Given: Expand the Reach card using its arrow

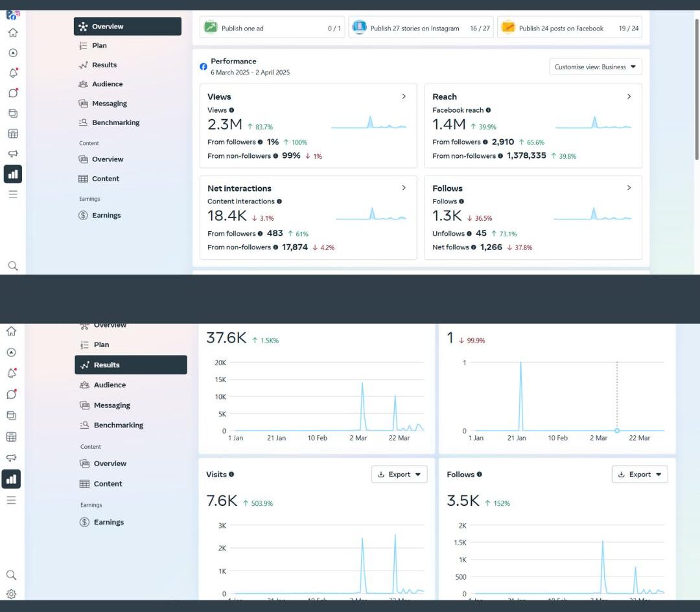Looking at the screenshot, I should click(x=629, y=96).
